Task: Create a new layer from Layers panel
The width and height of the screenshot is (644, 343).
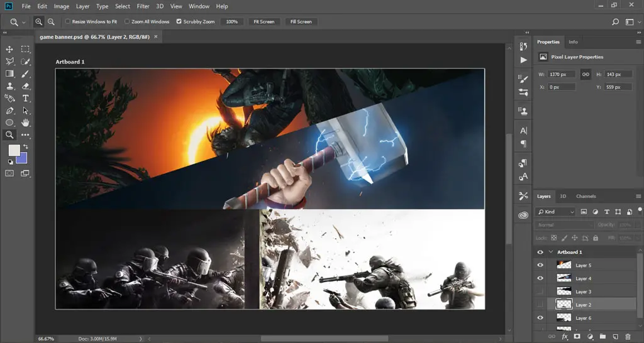Action: pyautogui.click(x=615, y=337)
